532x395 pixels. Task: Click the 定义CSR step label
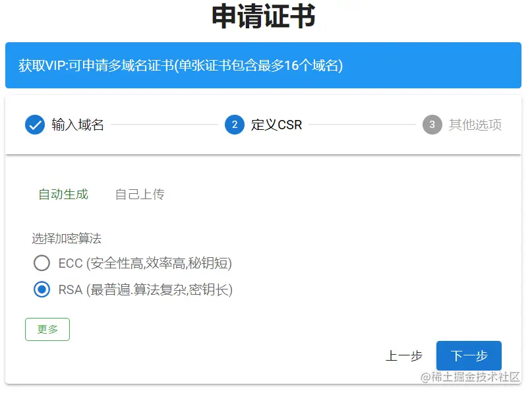276,125
